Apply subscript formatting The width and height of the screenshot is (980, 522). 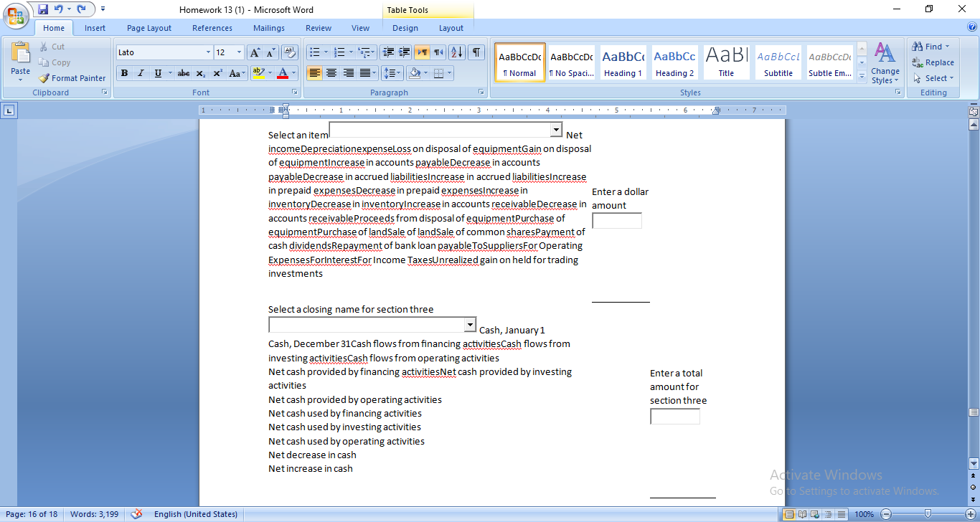(199, 73)
